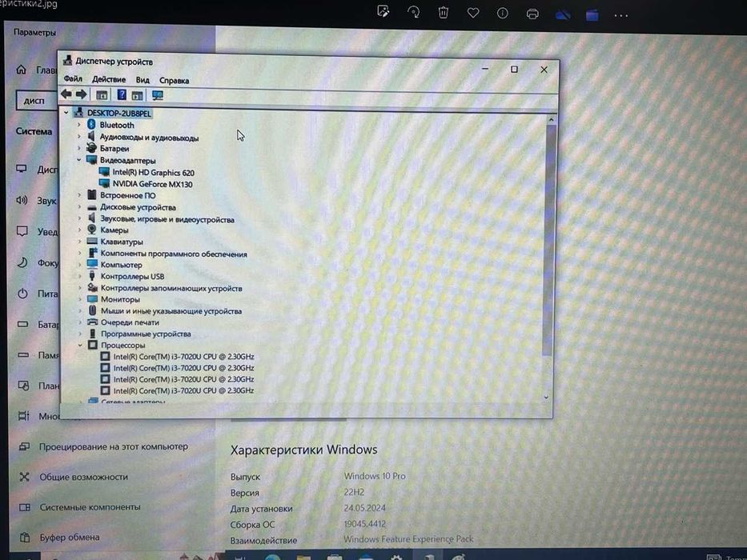Screen dimensions: 747x560
Task: Collapse the Видеоадаптеры node
Action: click(x=79, y=159)
